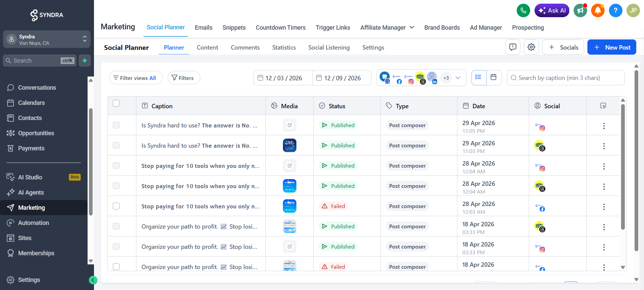Click the green phone dialer icon
The width and height of the screenshot is (644, 290).
point(523,10)
